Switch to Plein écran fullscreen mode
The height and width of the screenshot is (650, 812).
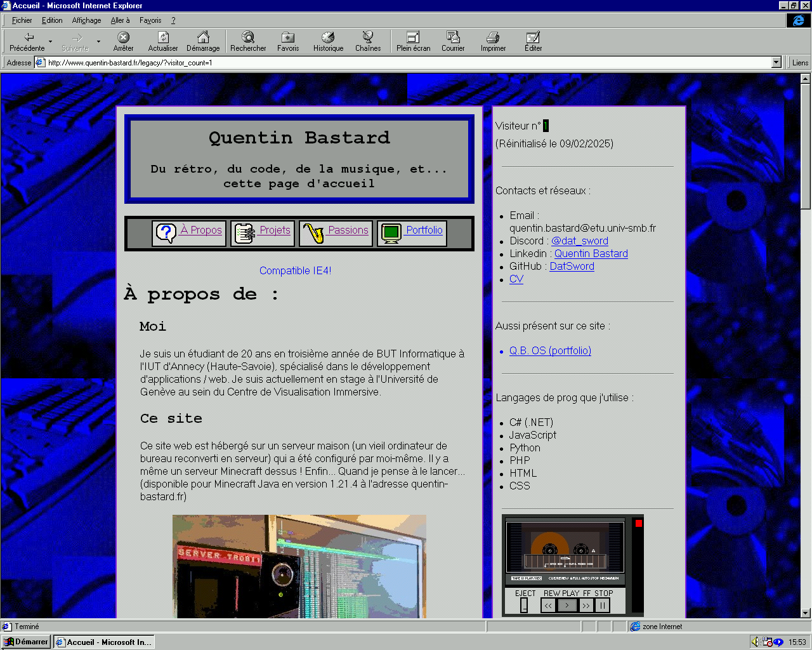(x=413, y=41)
